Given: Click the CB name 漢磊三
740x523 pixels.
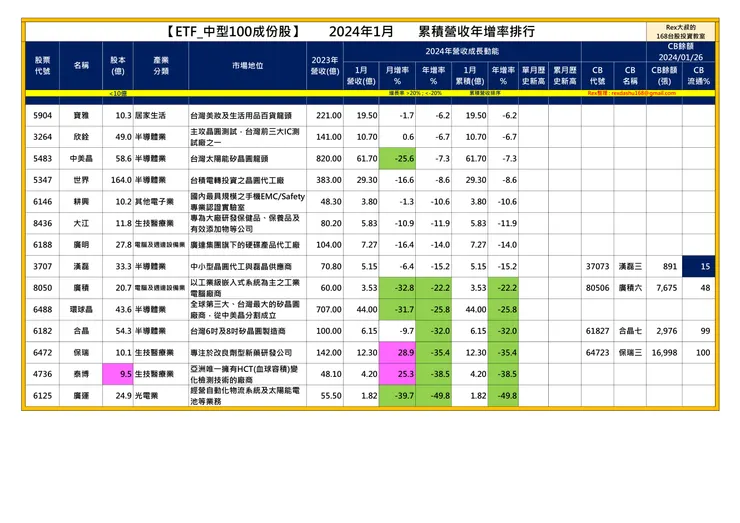Looking at the screenshot, I should pyautogui.click(x=630, y=266).
